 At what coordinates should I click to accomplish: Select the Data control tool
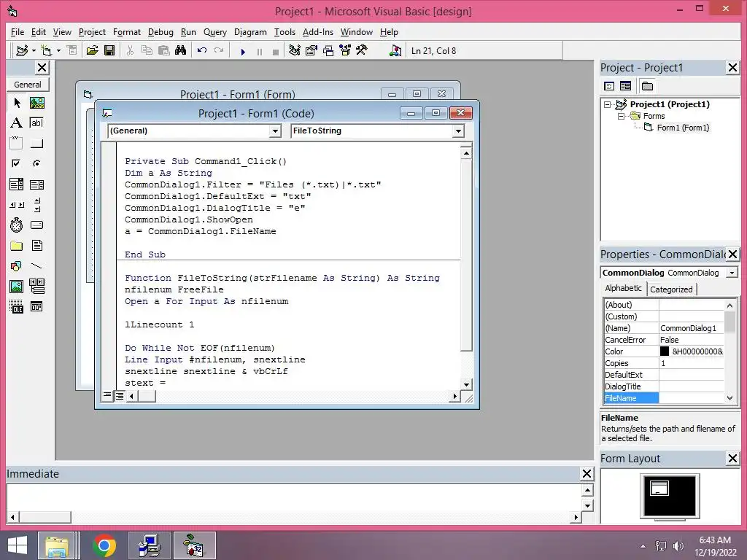point(36,286)
